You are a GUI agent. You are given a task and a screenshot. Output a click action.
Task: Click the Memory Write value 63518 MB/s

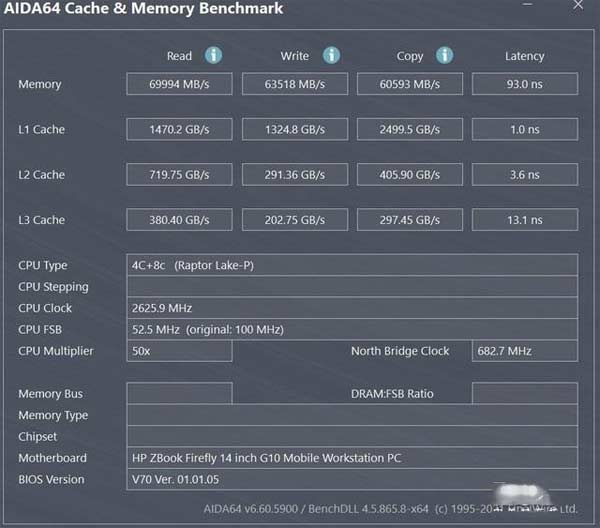click(295, 84)
